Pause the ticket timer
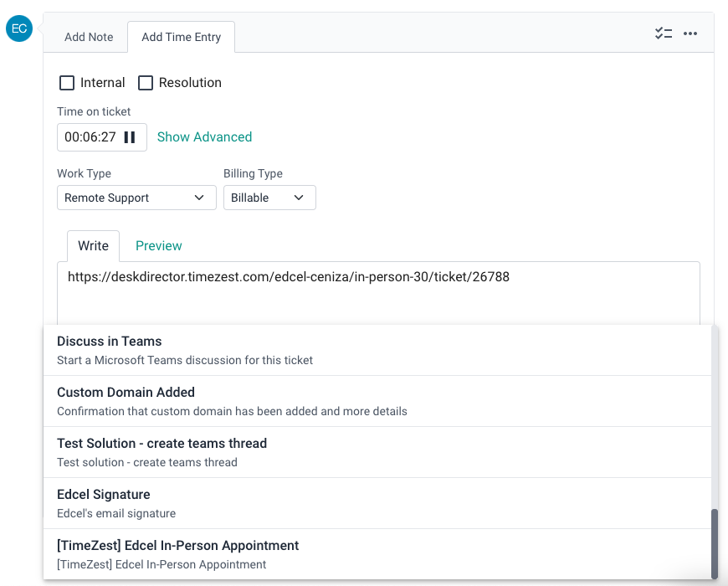The image size is (728, 586). click(130, 137)
